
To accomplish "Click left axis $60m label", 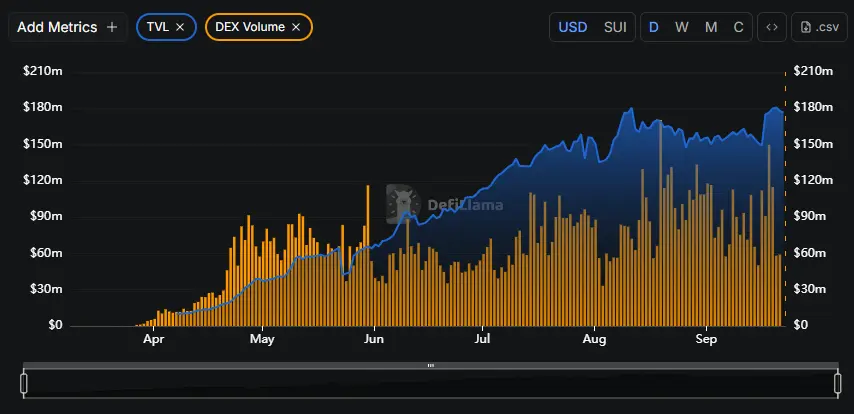I will pos(46,253).
